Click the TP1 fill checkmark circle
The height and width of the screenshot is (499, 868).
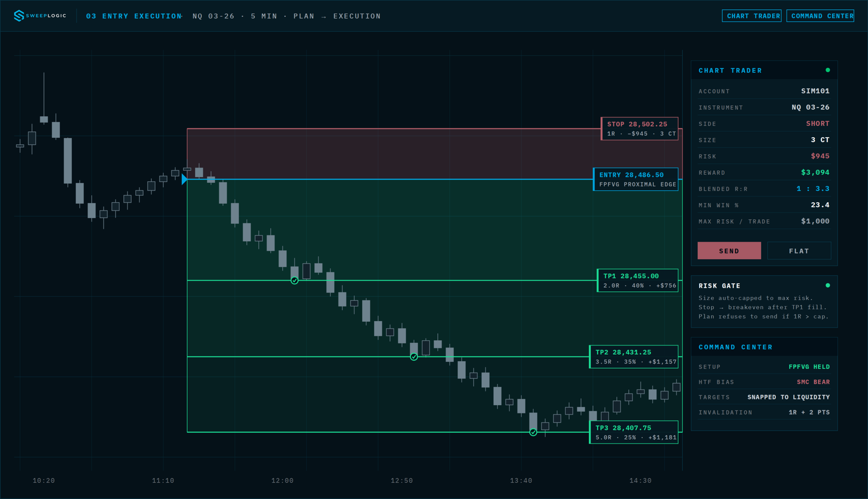(x=295, y=280)
